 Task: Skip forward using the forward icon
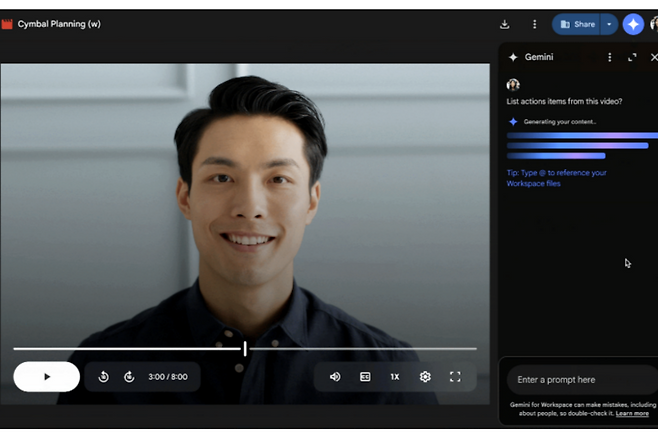129,377
